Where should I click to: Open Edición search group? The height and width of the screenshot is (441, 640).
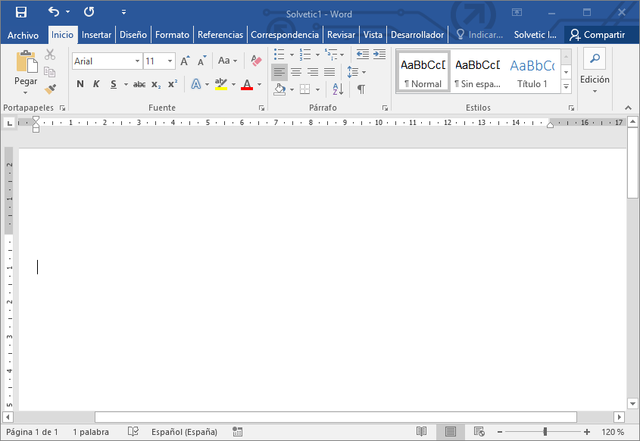595,70
